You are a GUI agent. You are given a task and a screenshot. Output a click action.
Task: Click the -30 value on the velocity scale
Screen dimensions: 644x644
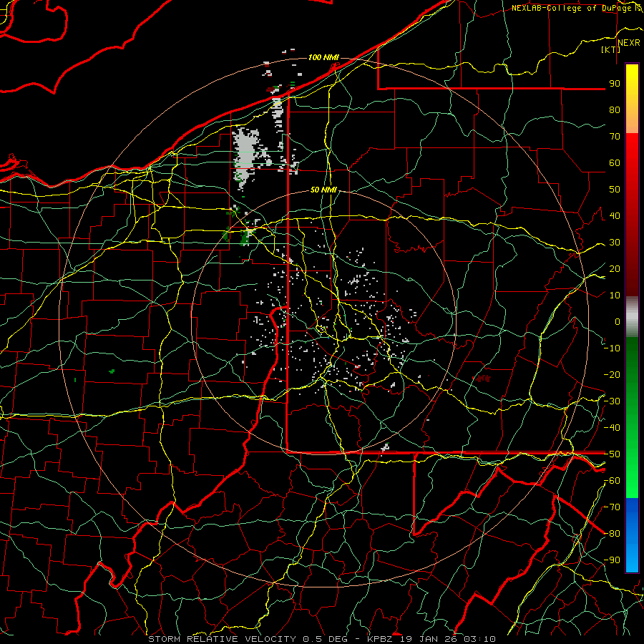[x=612, y=401]
